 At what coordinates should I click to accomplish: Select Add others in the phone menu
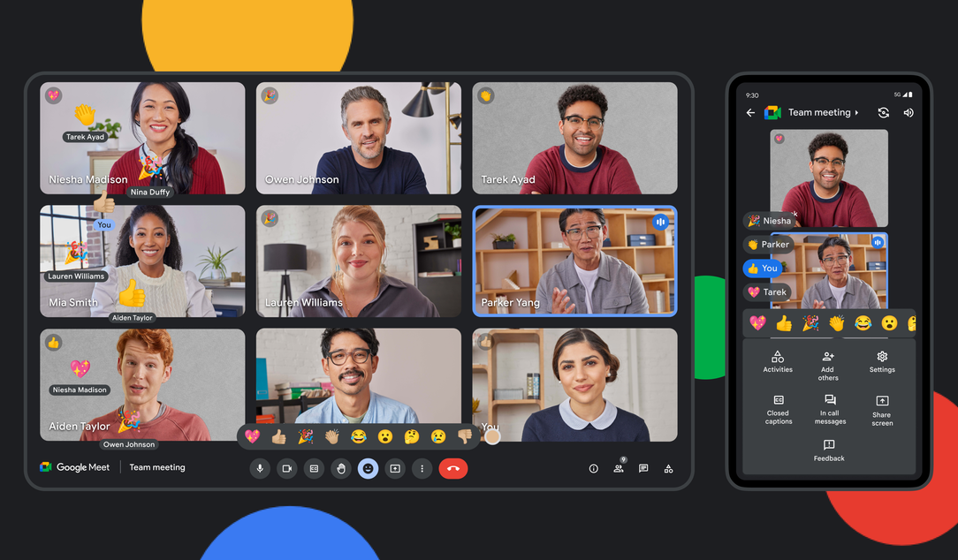point(828,365)
